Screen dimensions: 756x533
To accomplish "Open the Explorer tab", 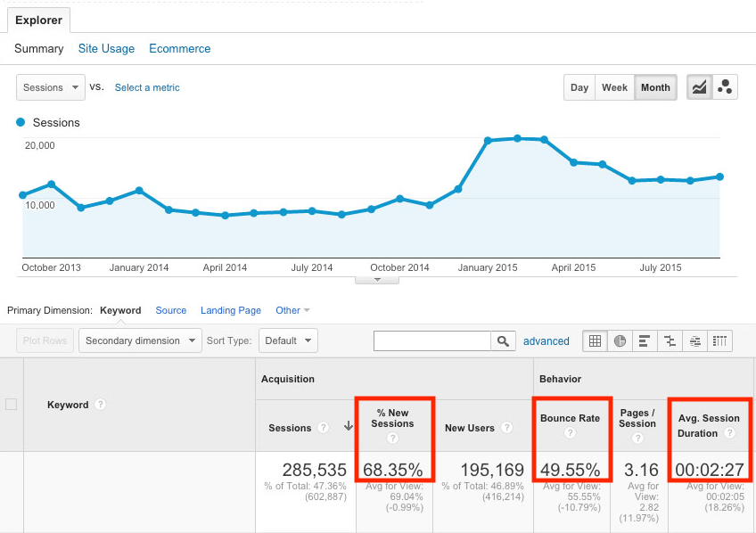I will (38, 20).
